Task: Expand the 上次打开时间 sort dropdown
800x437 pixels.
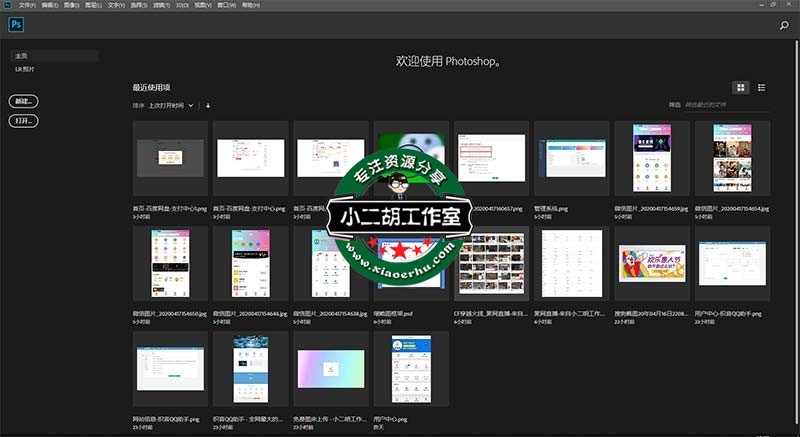Action: pyautogui.click(x=172, y=105)
